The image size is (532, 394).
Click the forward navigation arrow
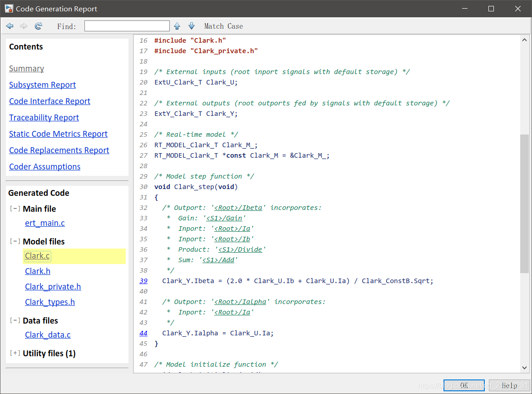[x=24, y=26]
